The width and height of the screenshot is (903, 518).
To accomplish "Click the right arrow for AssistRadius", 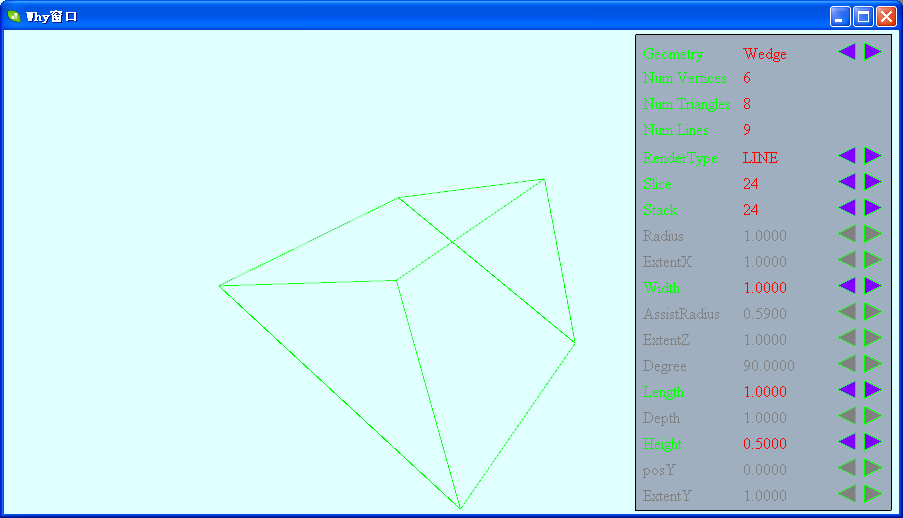I will (x=873, y=312).
